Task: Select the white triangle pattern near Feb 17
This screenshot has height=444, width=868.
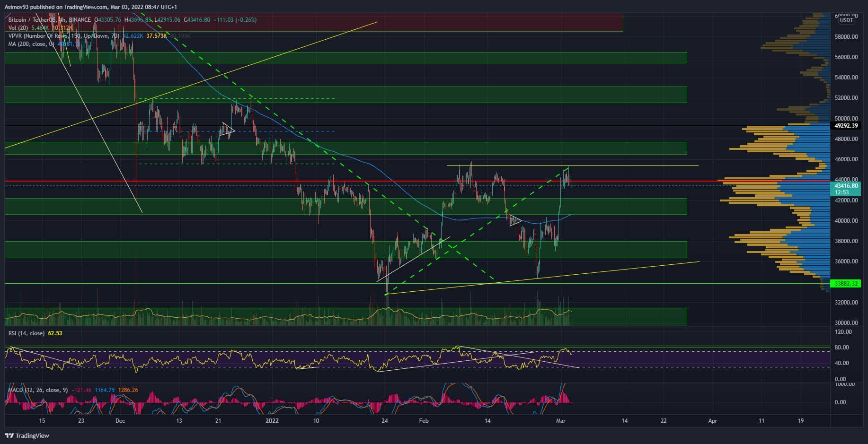Action: 515,221
